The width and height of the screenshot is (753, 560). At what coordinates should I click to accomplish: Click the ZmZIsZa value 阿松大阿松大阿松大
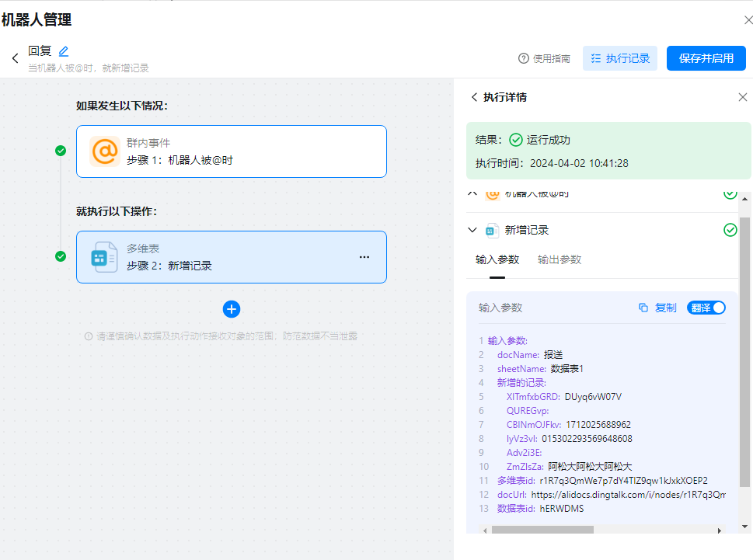(590, 466)
